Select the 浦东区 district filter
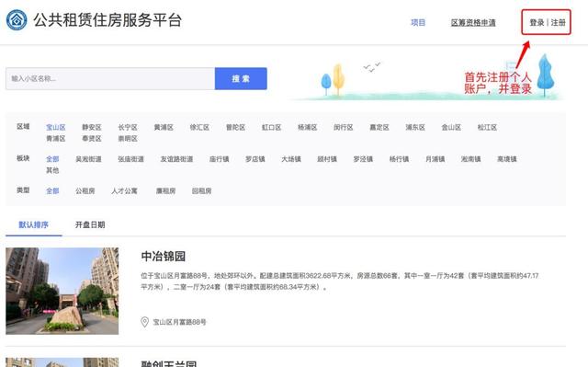Image resolution: width=588 pixels, height=367 pixels. [415, 127]
